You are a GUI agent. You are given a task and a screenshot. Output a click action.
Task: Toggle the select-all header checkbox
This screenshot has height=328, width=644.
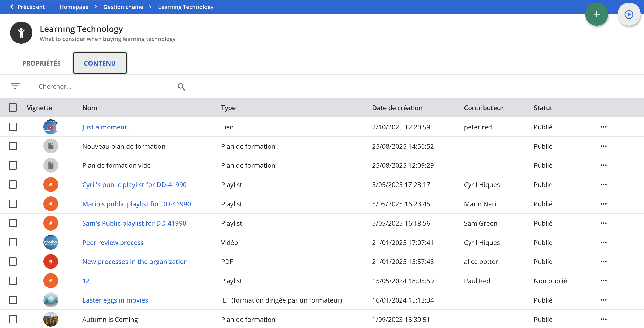point(13,108)
